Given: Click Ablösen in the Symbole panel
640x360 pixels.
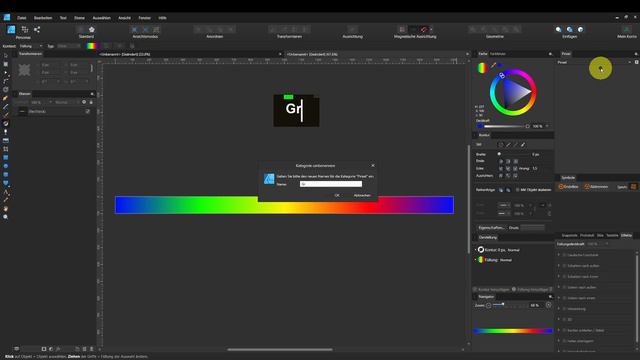Looking at the screenshot, I should pos(596,187).
